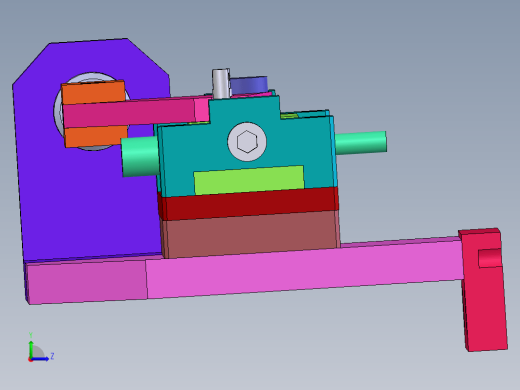Select the green shaft on right side

coord(361,143)
